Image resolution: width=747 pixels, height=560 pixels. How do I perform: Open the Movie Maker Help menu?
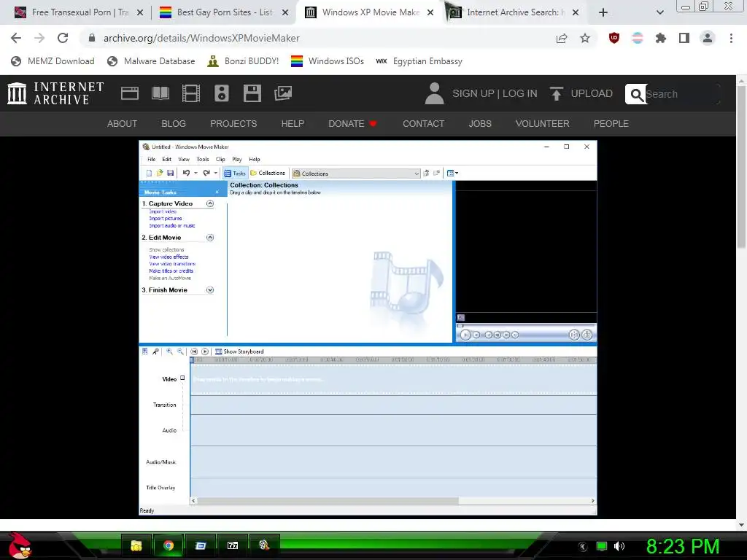coord(255,160)
